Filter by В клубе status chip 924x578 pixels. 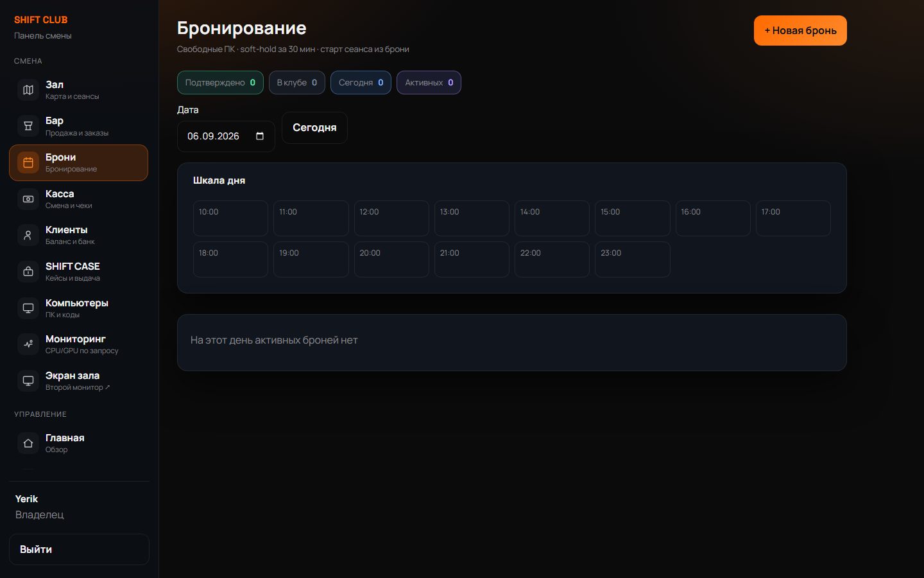(x=297, y=82)
